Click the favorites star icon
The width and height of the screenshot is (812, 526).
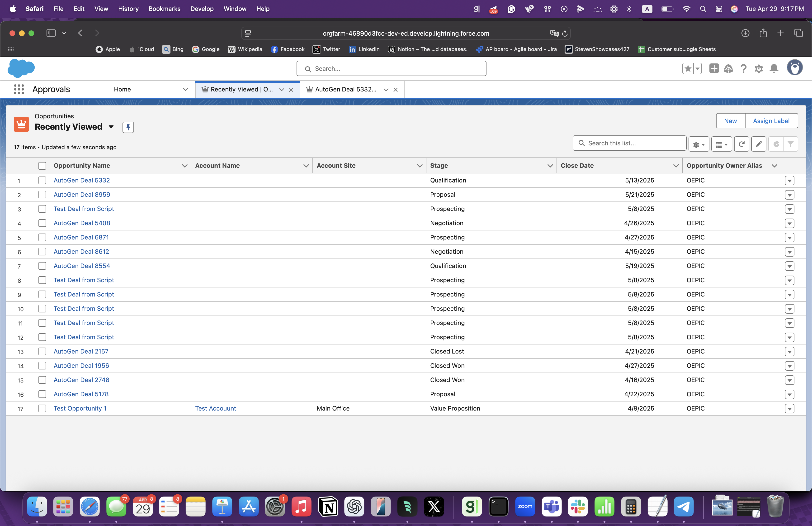[x=688, y=69]
